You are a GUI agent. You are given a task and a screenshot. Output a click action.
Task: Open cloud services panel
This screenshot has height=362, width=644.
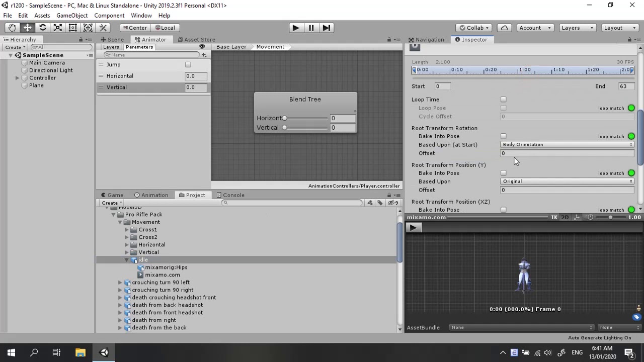point(504,28)
